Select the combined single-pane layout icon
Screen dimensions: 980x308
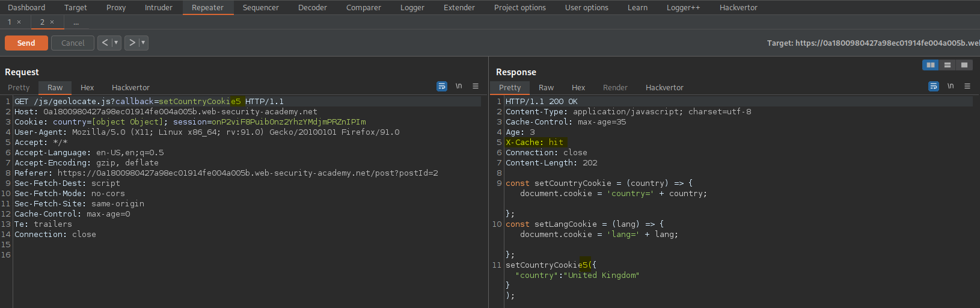pyautogui.click(x=964, y=65)
